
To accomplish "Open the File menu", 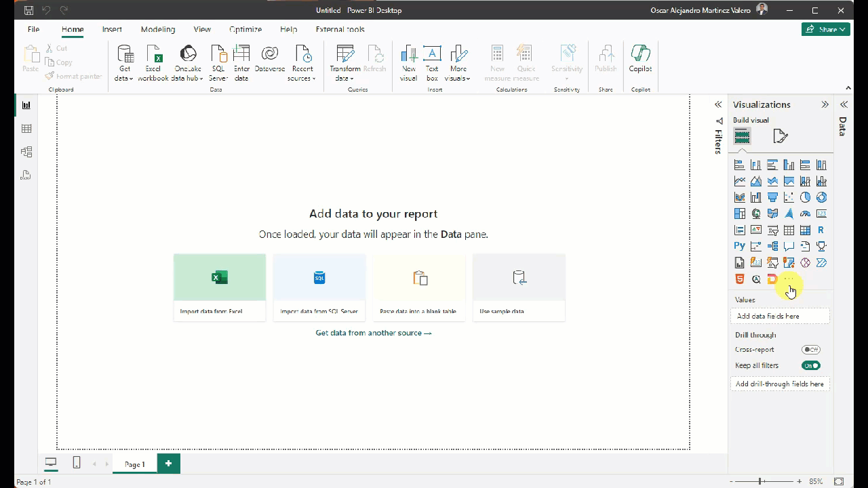I will click(x=33, y=29).
